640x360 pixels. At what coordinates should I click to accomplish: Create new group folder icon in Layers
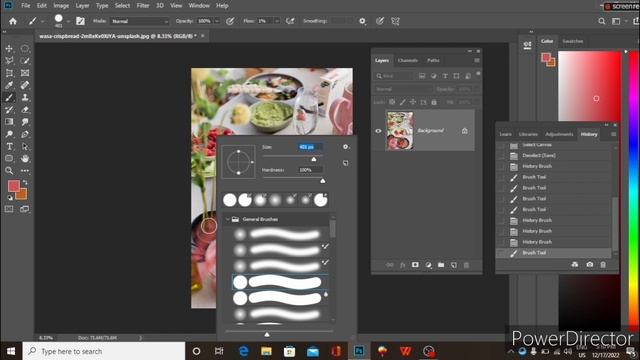(441, 265)
